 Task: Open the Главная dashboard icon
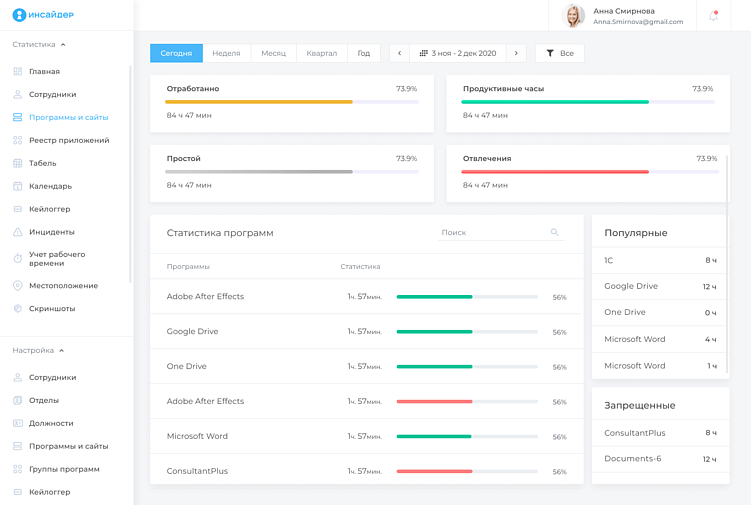click(x=18, y=71)
